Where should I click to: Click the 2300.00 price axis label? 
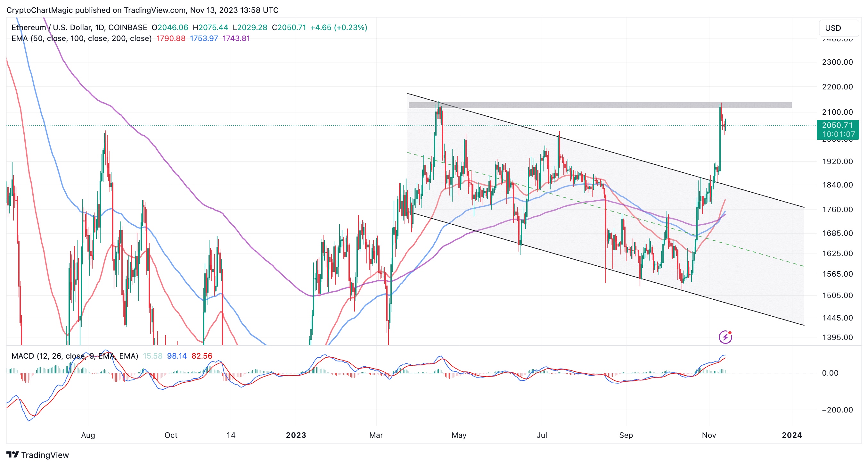pos(837,62)
